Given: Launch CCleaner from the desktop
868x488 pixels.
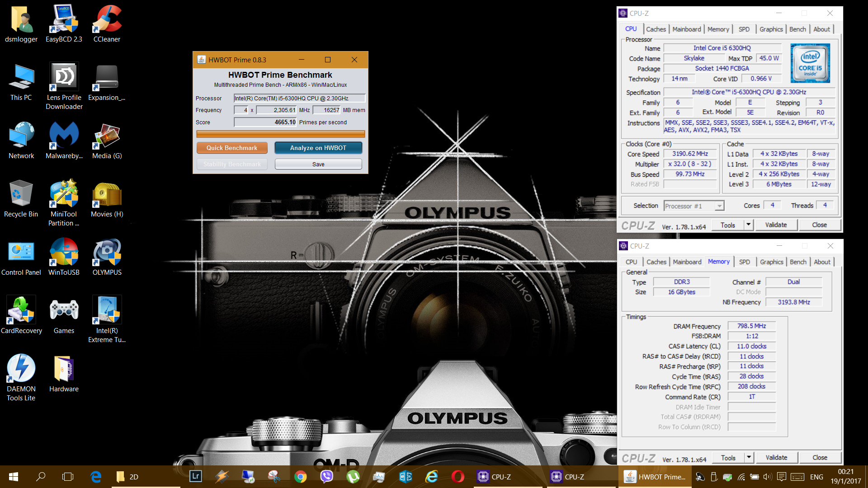Looking at the screenshot, I should [x=107, y=24].
